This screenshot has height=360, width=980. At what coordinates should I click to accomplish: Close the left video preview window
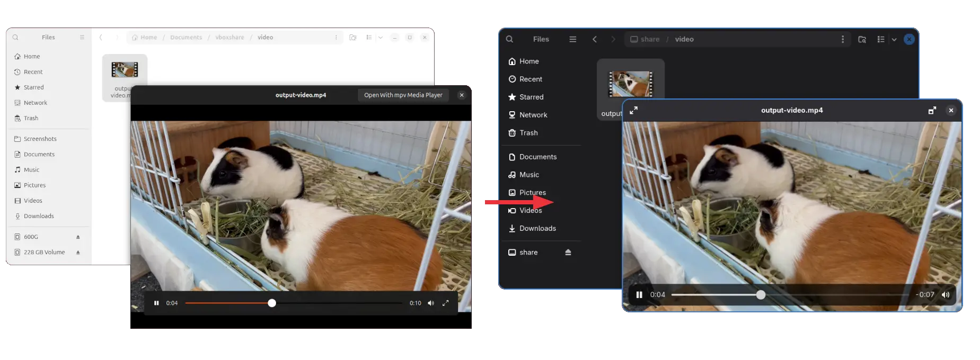pyautogui.click(x=462, y=95)
